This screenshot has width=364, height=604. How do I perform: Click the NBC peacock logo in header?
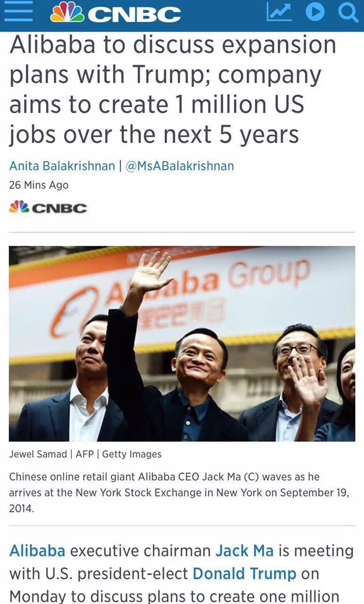[x=67, y=13]
